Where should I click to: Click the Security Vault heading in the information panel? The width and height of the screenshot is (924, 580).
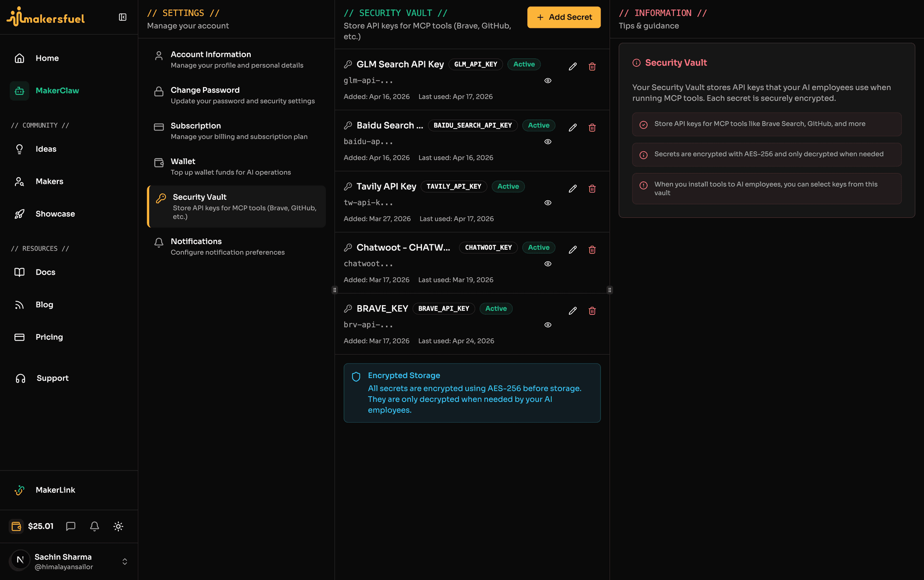[676, 63]
